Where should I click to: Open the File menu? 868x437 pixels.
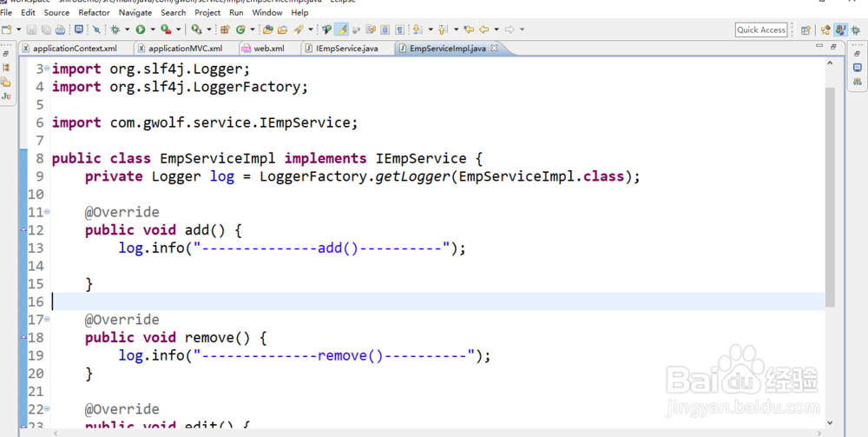[x=6, y=12]
